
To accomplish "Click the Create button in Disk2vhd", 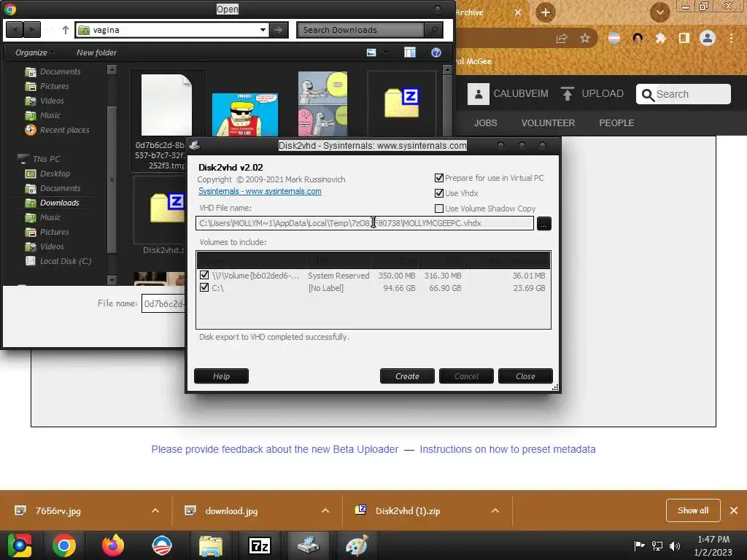I will 407,376.
